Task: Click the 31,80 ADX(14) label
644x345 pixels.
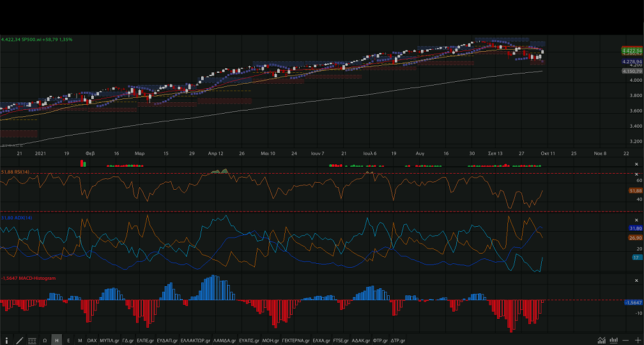Action: click(17, 218)
